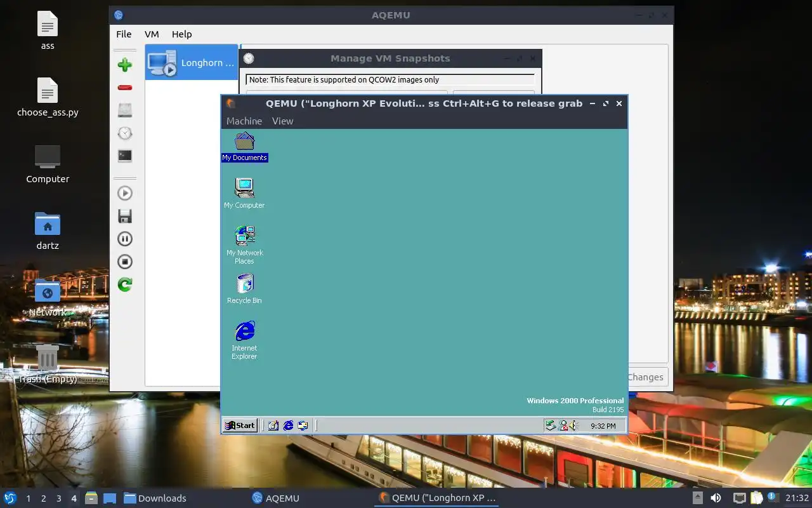
Task: Click the Internet Explorer guest desktop icon
Action: point(244,340)
